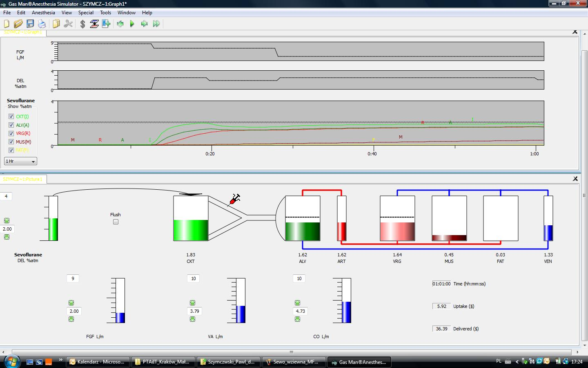The height and width of the screenshot is (368, 588).
Task: Click the Print toolbar icon
Action: pyautogui.click(x=42, y=24)
